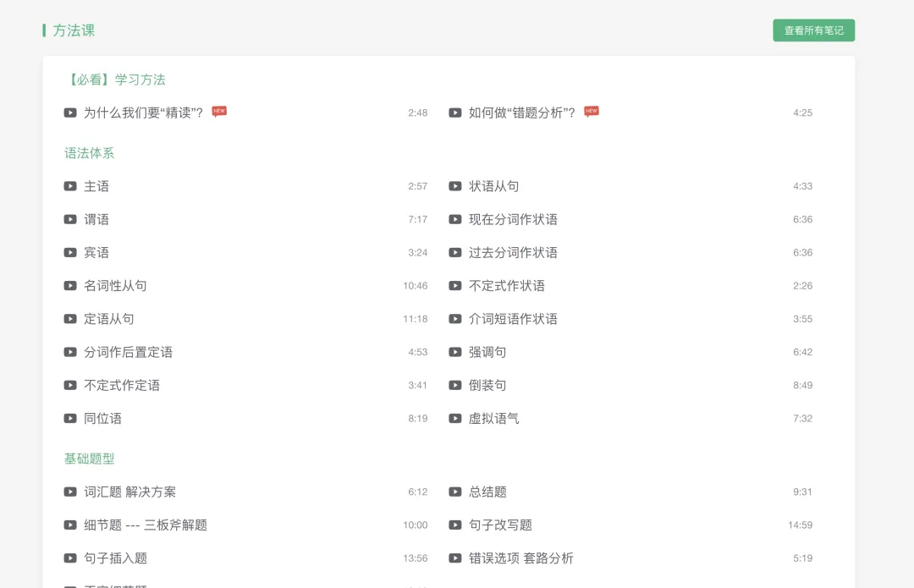Open the 谓语 lesson title
Image resolution: width=914 pixels, height=588 pixels.
pyautogui.click(x=96, y=219)
